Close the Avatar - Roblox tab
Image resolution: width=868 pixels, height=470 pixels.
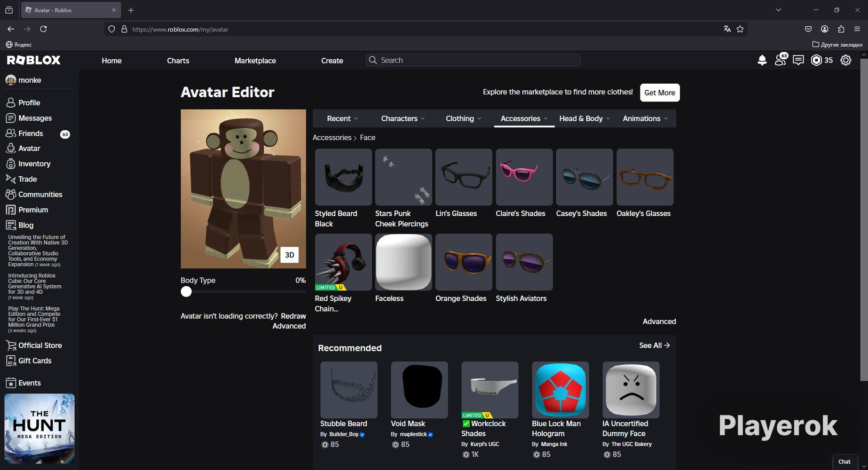(x=114, y=10)
